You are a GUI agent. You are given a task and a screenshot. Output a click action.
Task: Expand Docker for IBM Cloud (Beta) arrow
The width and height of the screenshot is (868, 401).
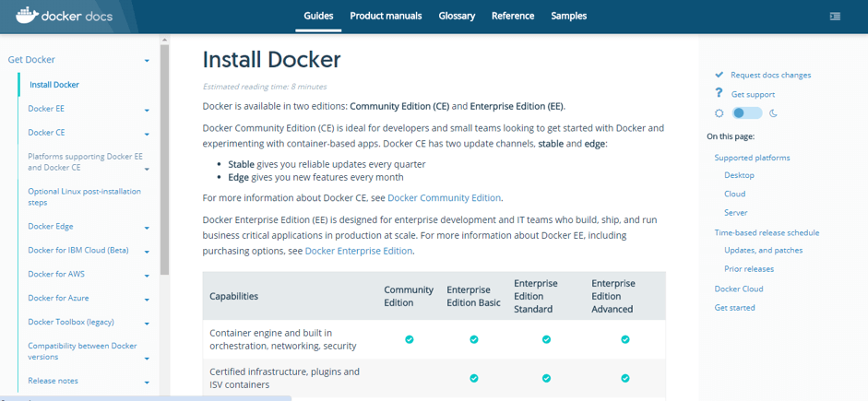[147, 252]
